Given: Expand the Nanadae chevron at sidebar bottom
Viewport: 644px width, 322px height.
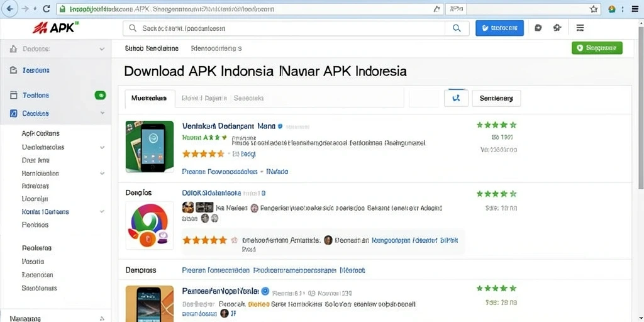Looking at the screenshot, I should coord(102,318).
